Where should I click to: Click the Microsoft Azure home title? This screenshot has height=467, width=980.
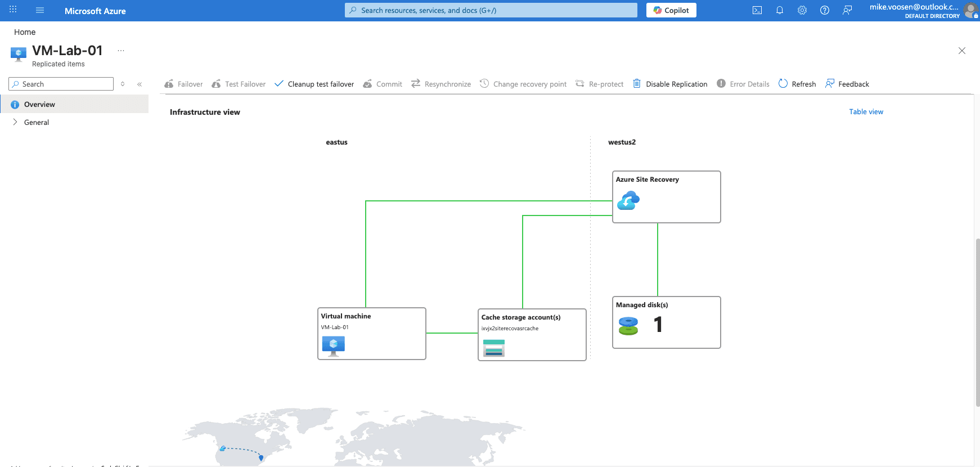(95, 11)
